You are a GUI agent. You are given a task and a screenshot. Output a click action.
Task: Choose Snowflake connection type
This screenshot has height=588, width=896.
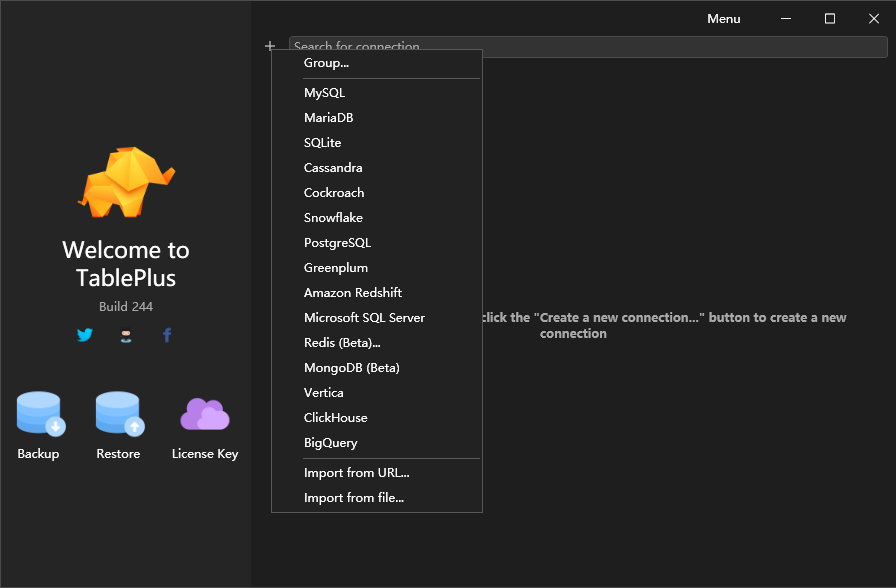377,218
